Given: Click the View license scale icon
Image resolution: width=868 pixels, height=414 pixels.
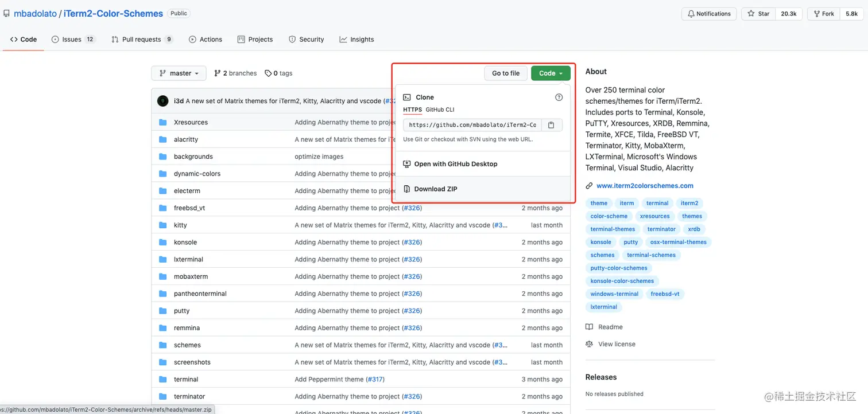Looking at the screenshot, I should click(x=589, y=344).
